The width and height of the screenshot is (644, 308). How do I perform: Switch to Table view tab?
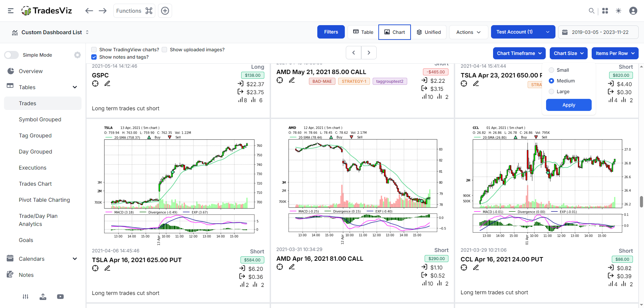click(x=363, y=32)
